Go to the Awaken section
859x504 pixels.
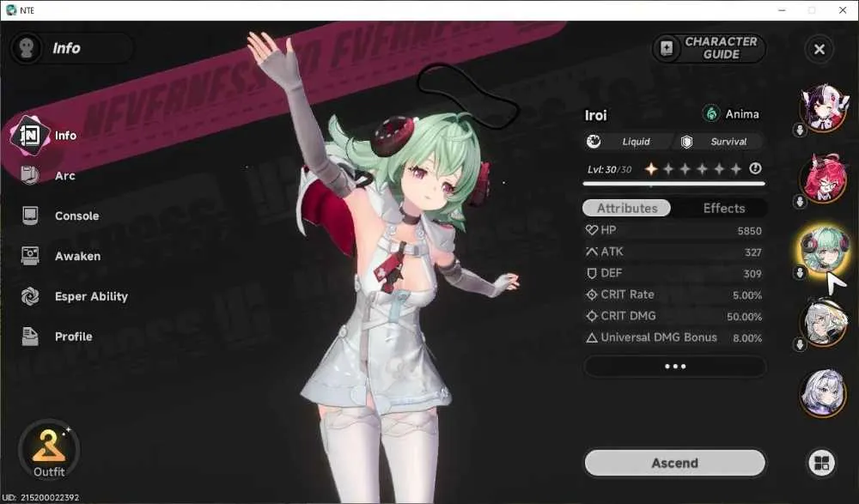(x=61, y=256)
